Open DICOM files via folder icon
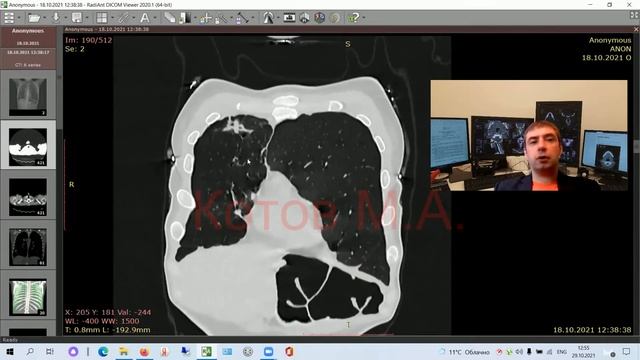 (x=34, y=18)
